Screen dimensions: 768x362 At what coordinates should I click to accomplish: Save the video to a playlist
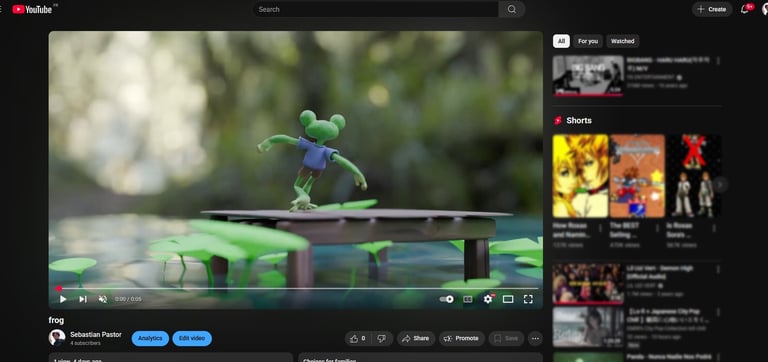point(506,338)
